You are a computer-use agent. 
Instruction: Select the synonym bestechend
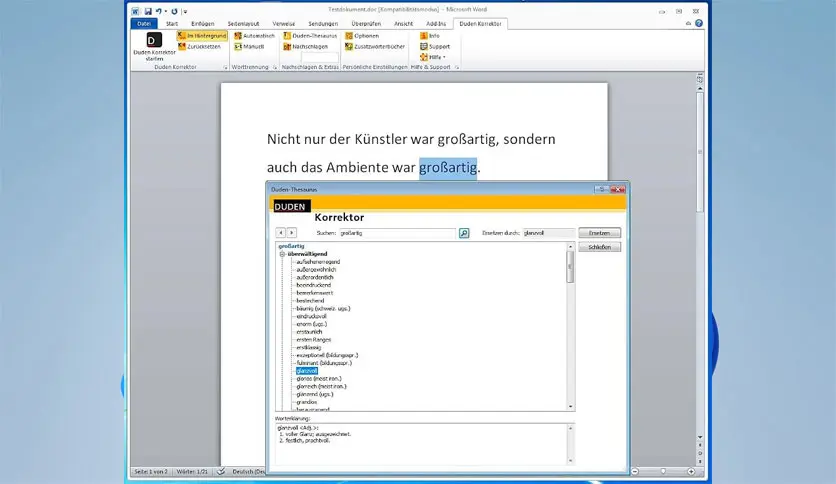point(310,301)
